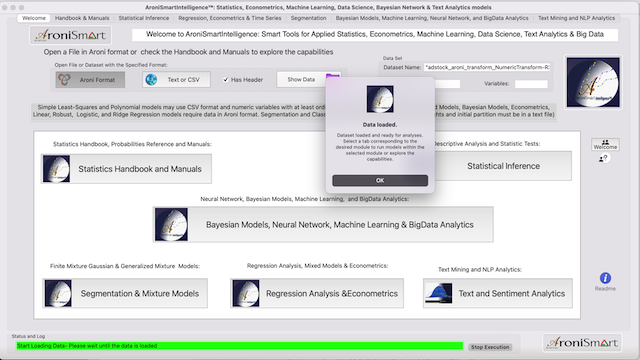The height and width of the screenshot is (360, 640).
Task: Open Regression Analysis & Econometrics module
Action: [317, 293]
